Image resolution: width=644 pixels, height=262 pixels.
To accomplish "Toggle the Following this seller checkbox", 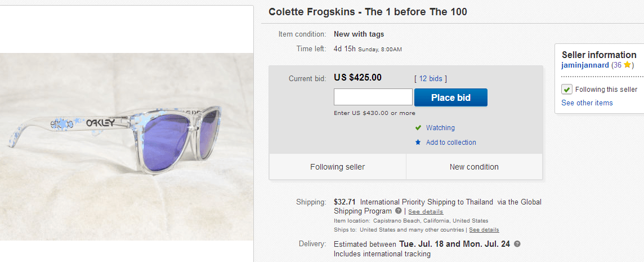I will tap(567, 90).
